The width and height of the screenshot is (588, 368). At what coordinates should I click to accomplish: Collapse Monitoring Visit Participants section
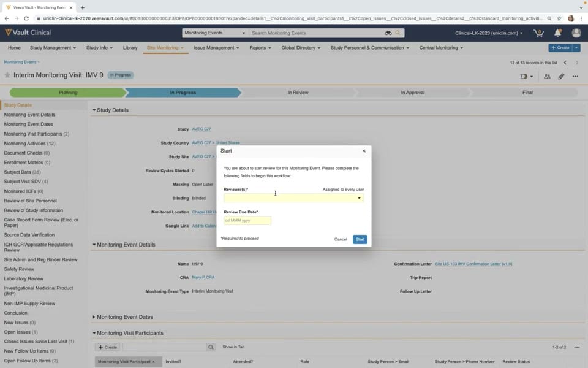pos(94,333)
